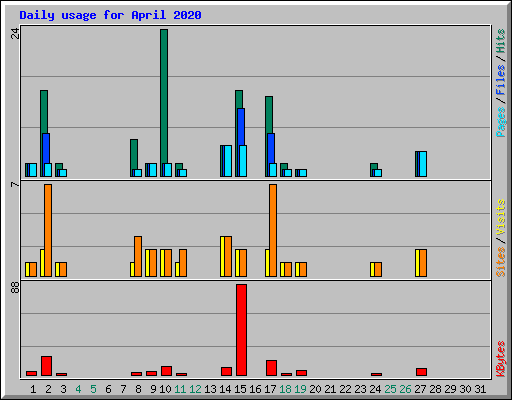Click the orange Sites bar for day 2
The image size is (512, 400).
48,230
